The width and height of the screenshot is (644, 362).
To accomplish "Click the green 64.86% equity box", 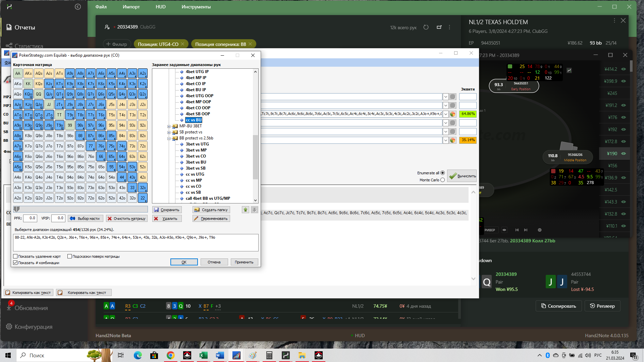I will coord(468,114).
